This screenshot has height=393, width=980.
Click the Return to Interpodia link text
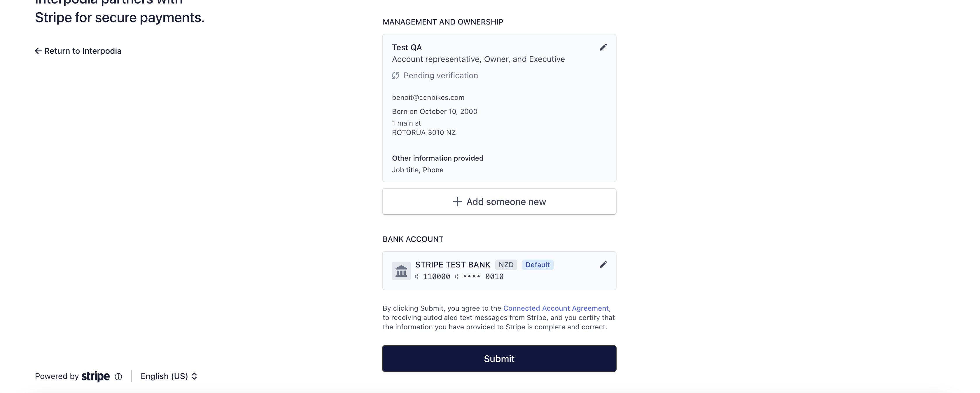[x=83, y=51]
